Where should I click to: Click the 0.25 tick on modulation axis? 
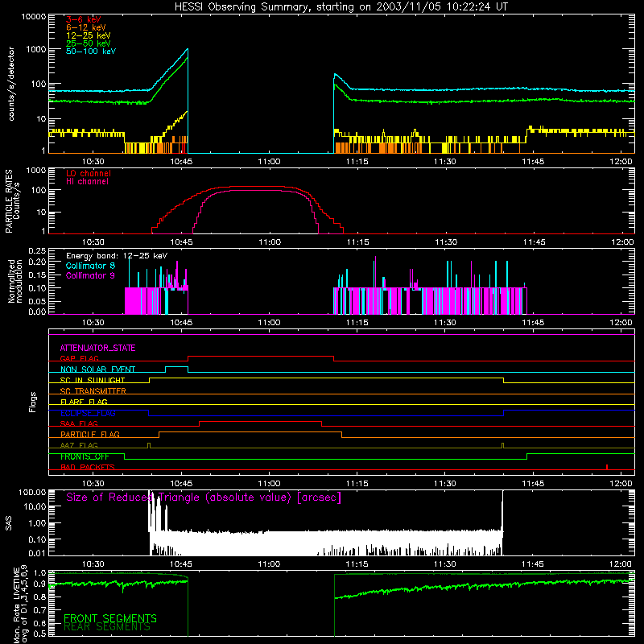pos(37,251)
